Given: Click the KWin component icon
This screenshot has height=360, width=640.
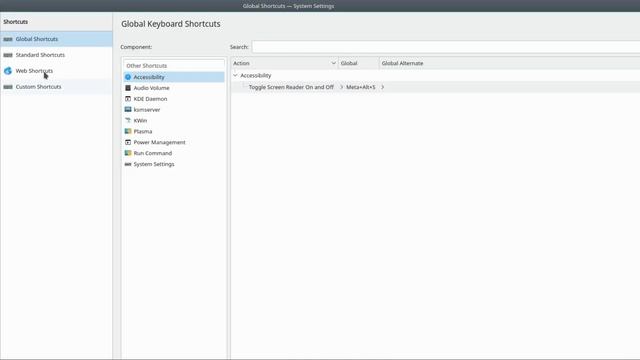Looking at the screenshot, I should 128,120.
